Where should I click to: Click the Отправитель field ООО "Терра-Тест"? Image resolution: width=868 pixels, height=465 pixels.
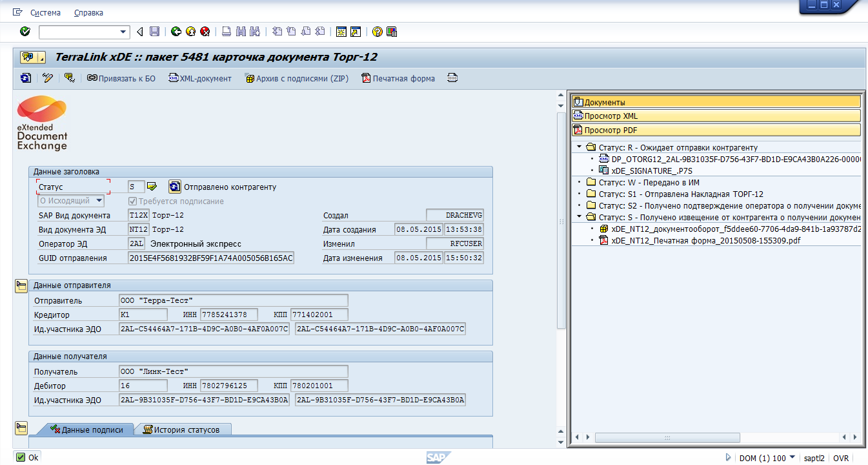(x=234, y=300)
